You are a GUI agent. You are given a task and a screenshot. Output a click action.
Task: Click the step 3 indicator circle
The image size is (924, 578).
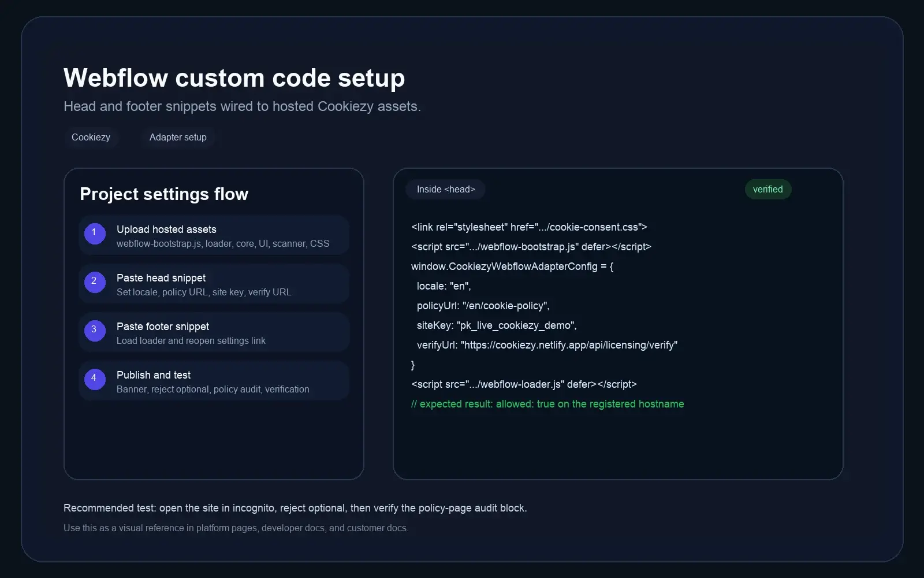pyautogui.click(x=94, y=331)
